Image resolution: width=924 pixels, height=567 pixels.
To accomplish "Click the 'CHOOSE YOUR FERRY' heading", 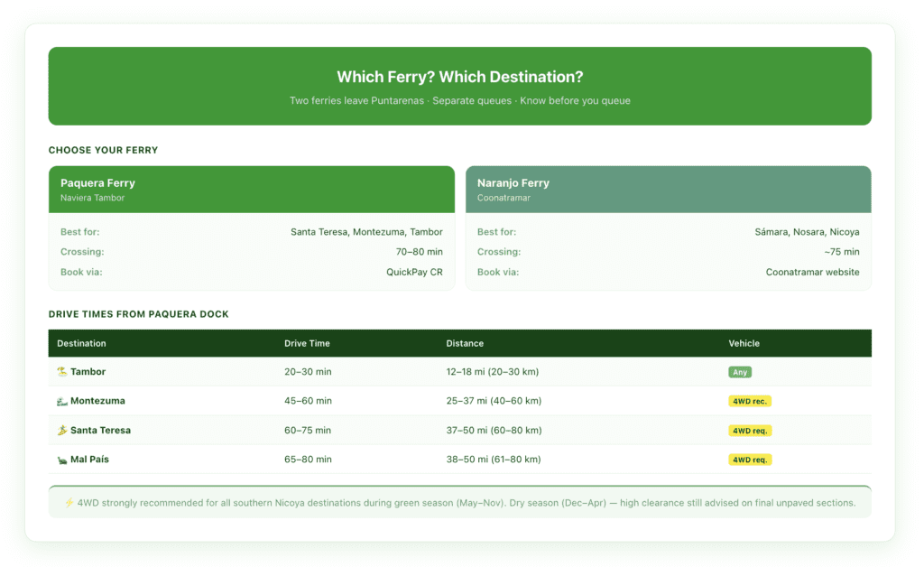I will [103, 150].
